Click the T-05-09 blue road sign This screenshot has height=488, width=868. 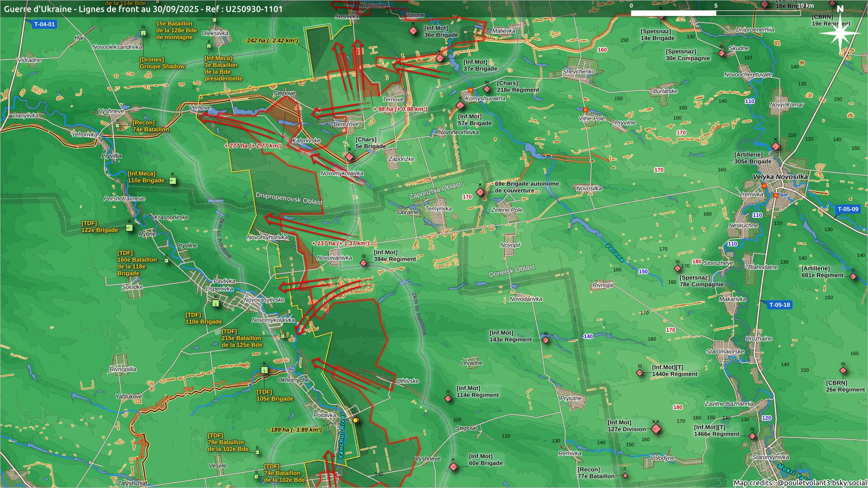tap(847, 209)
